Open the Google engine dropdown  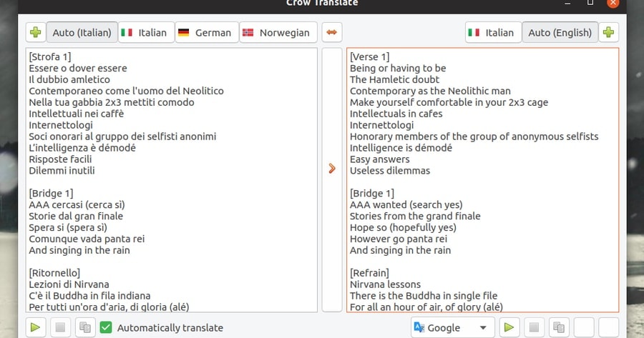coord(452,327)
